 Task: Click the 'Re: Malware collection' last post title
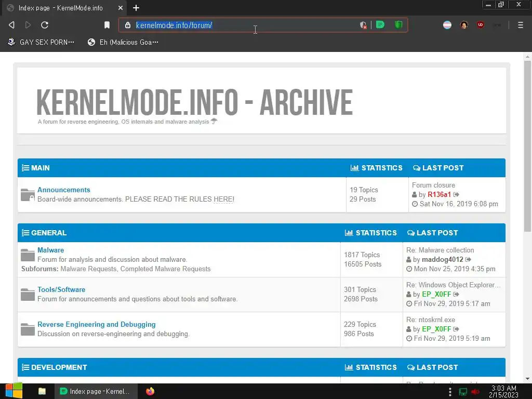440,250
